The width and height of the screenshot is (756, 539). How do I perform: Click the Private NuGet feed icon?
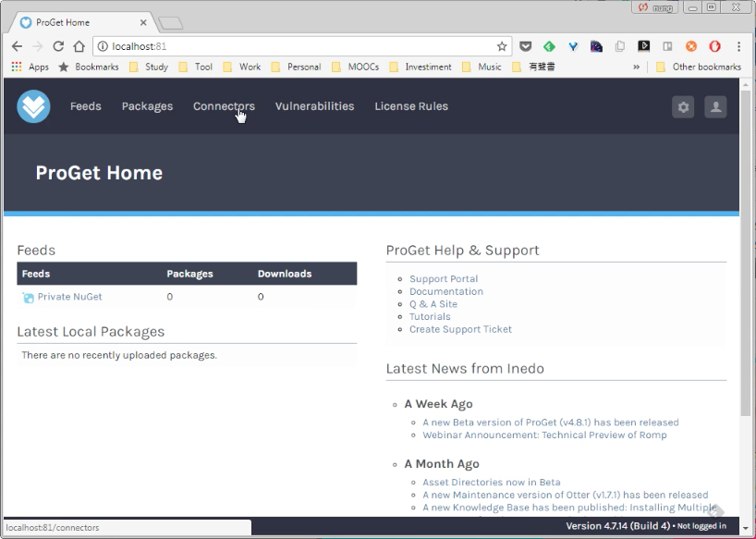pos(28,298)
